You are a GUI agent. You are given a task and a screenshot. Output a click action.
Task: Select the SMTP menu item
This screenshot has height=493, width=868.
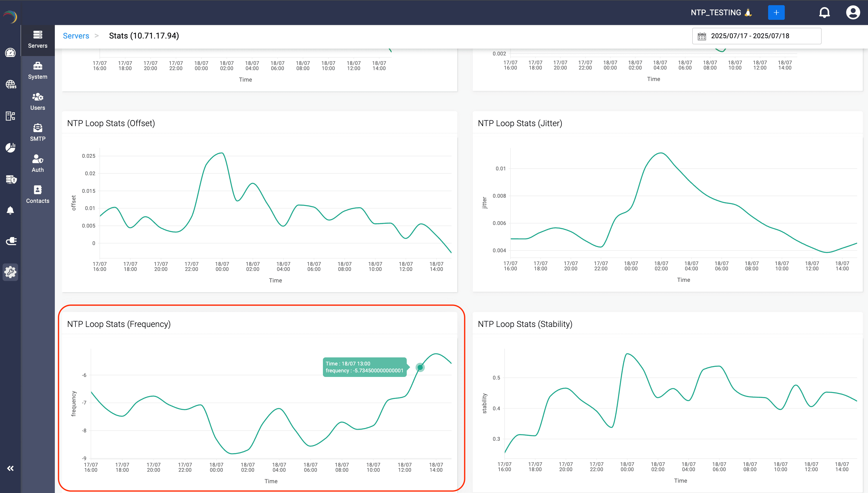click(x=38, y=132)
